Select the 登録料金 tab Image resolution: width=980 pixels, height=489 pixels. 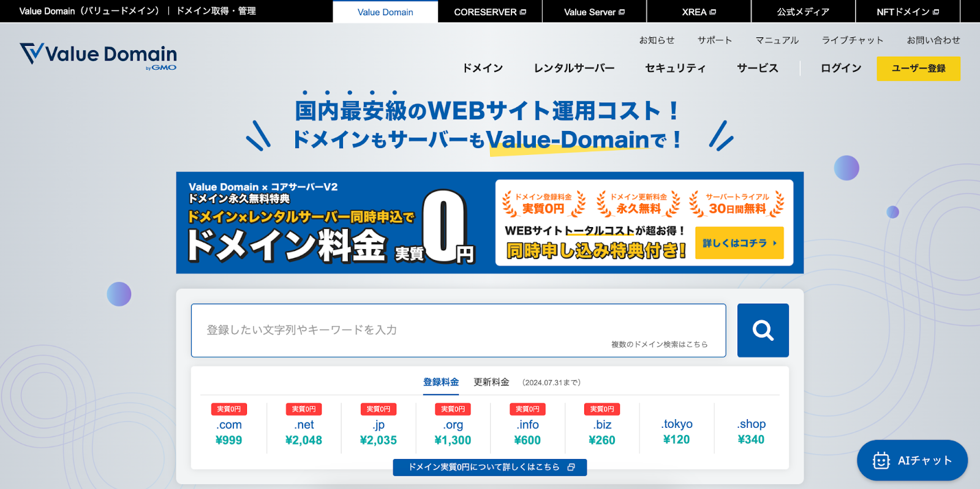click(x=441, y=382)
